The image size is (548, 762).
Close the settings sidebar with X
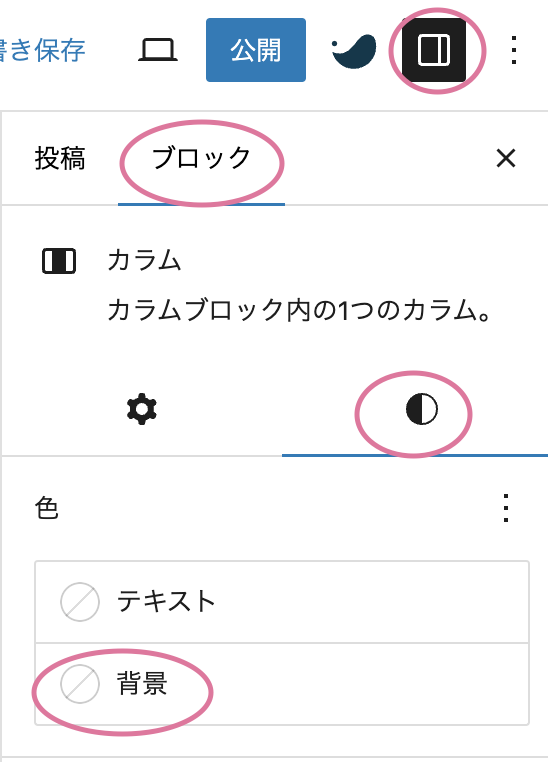tap(506, 158)
